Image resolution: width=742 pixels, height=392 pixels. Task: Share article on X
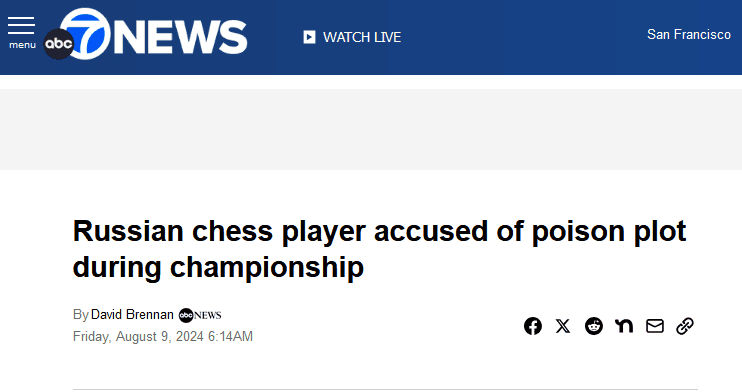tap(563, 326)
